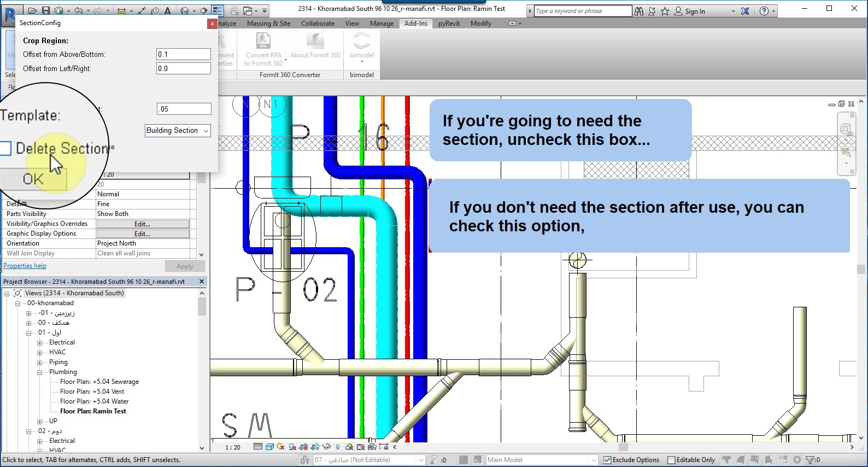Open the Sign In dropdown arrow
The height and width of the screenshot is (467, 868).
click(x=733, y=11)
